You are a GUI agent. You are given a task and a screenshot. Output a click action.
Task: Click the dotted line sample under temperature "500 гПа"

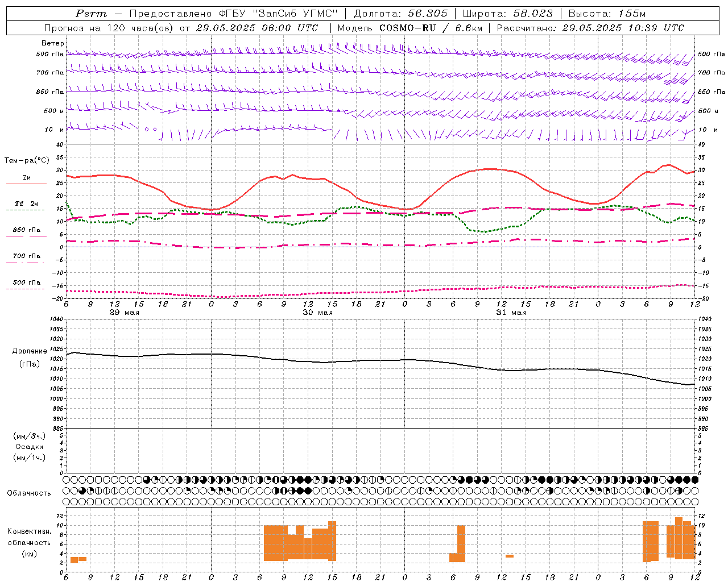[x=26, y=289]
